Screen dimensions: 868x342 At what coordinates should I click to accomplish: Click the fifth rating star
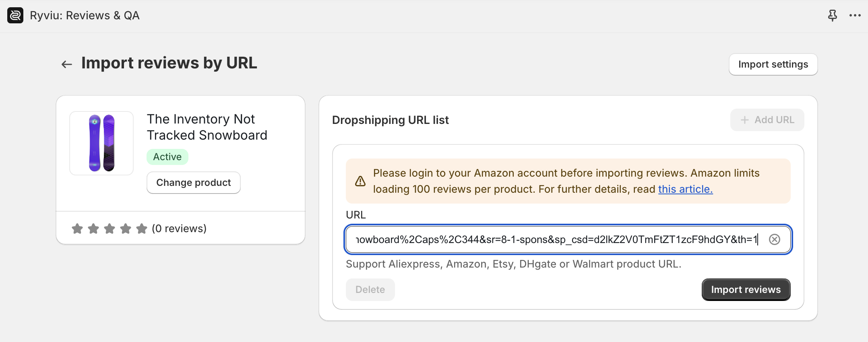pos(142,229)
